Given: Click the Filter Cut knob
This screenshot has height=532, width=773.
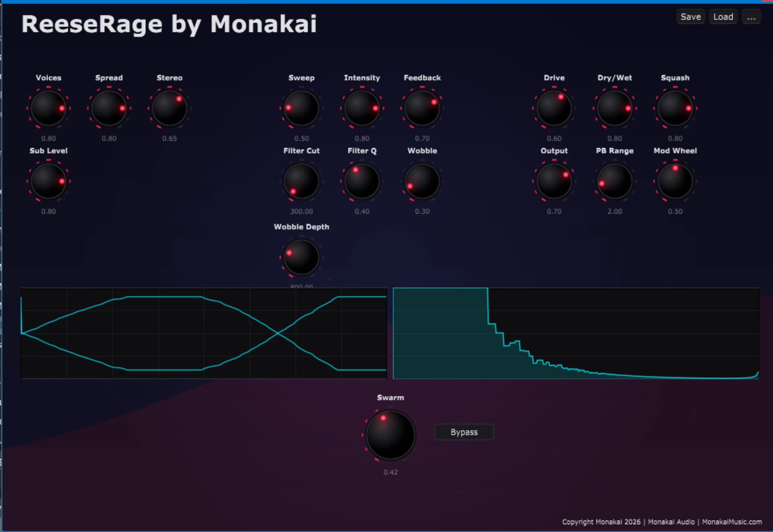Looking at the screenshot, I should pos(301,181).
